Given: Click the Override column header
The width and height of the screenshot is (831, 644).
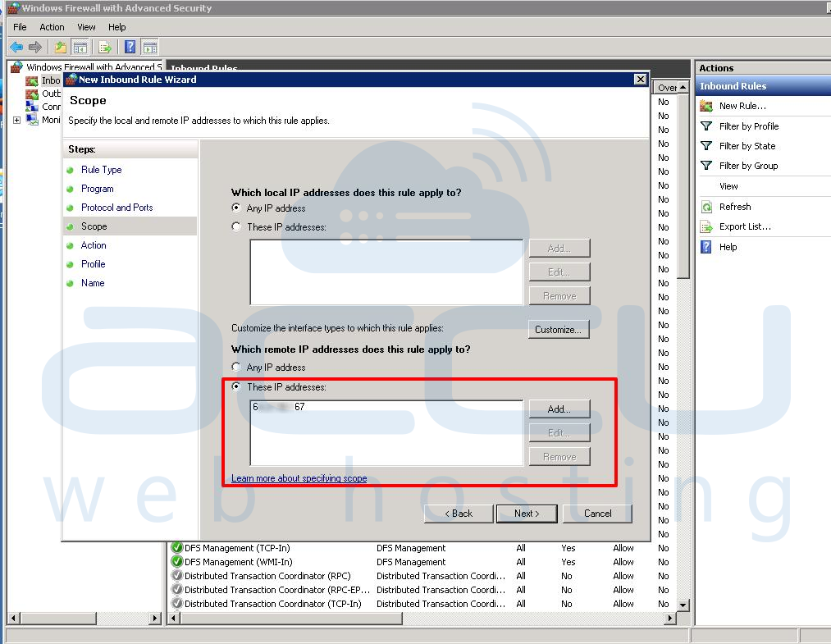Looking at the screenshot, I should [667, 88].
